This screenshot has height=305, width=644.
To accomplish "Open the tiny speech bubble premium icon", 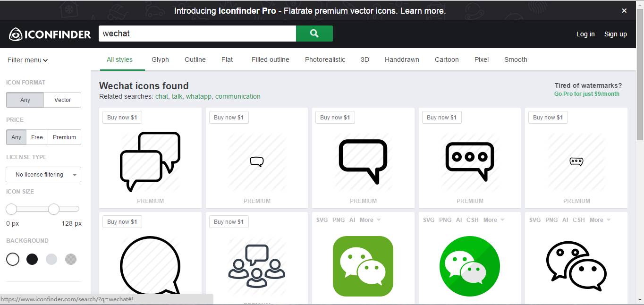I will 257,161.
